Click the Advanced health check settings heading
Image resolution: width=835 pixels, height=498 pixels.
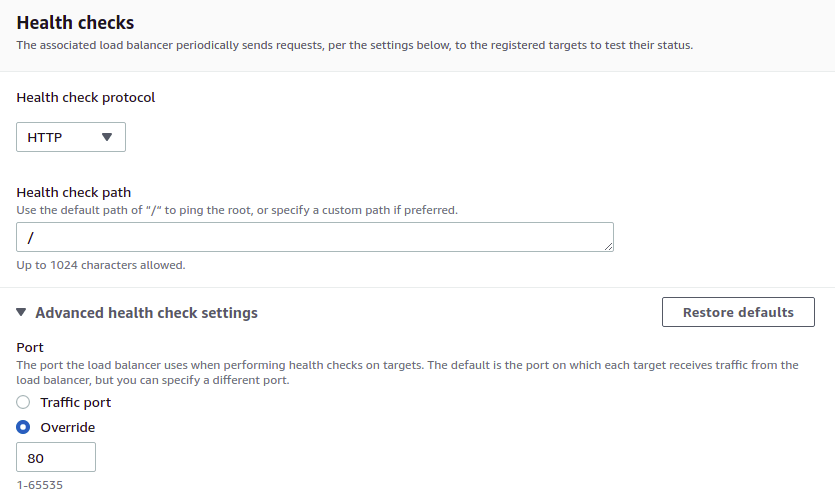[x=146, y=313]
